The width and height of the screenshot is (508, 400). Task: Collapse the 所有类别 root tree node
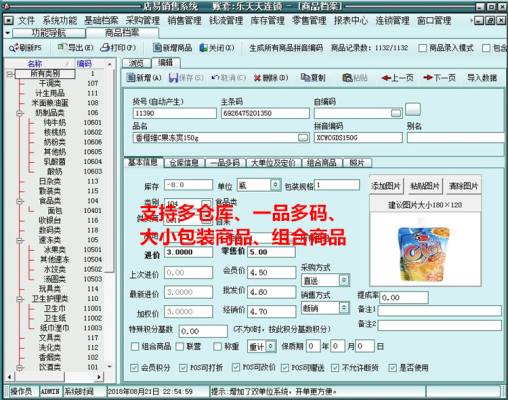coord(10,74)
